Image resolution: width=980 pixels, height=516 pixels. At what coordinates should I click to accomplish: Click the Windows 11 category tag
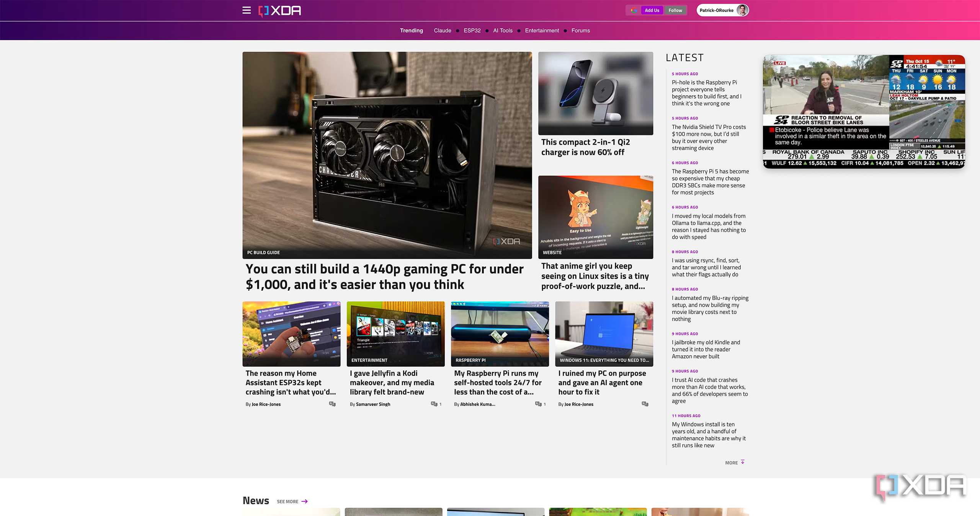[604, 360]
